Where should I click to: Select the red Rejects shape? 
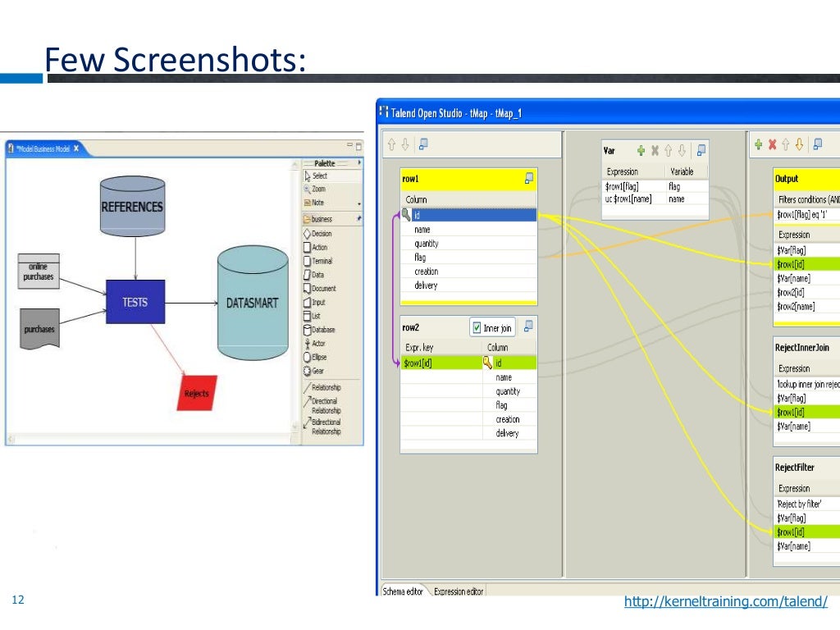[x=197, y=393]
